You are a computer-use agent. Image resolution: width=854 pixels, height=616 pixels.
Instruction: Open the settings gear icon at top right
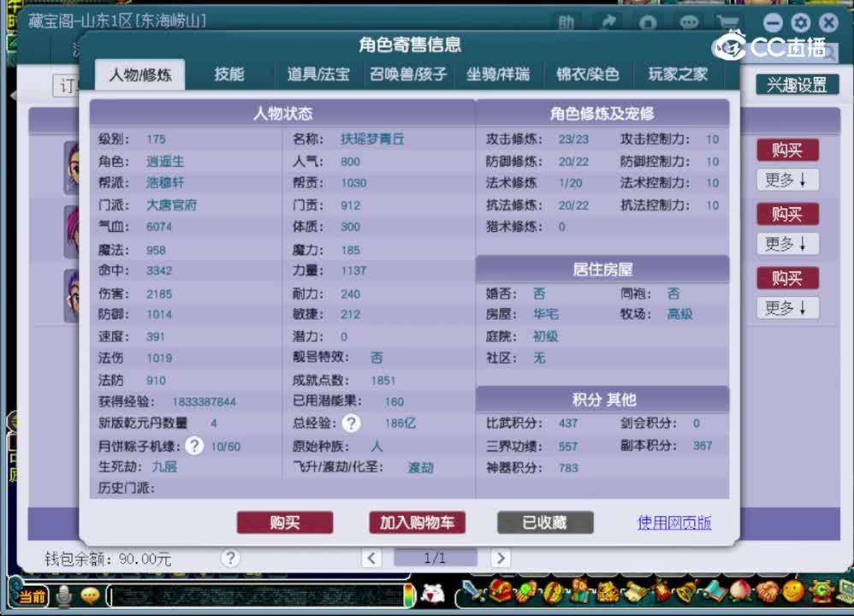pyautogui.click(x=799, y=23)
